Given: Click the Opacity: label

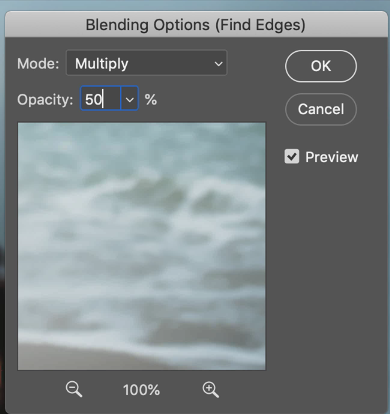Looking at the screenshot, I should point(45,100).
